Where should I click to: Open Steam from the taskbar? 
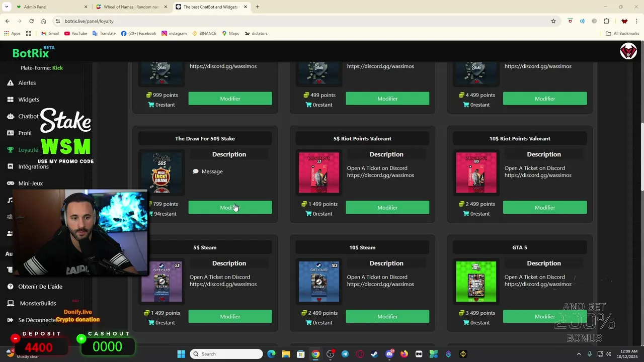point(374,354)
